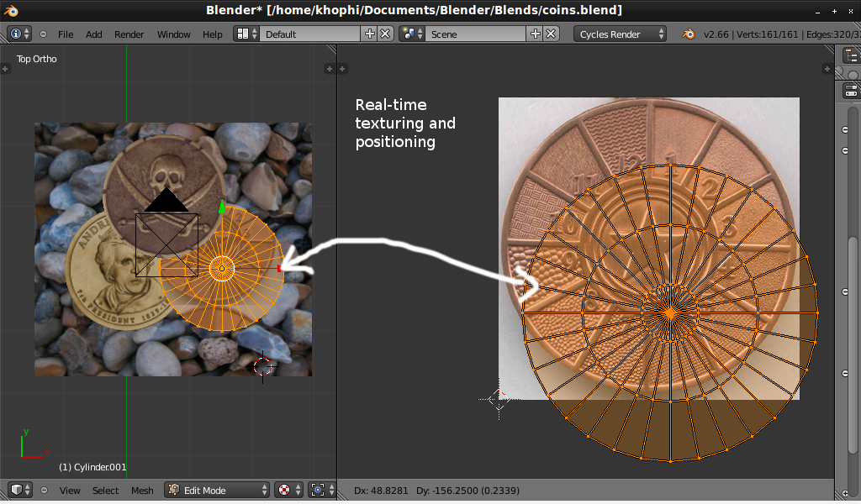Click the Properties editor type icon
Image resolution: width=861 pixels, height=504 pixels.
[850, 91]
